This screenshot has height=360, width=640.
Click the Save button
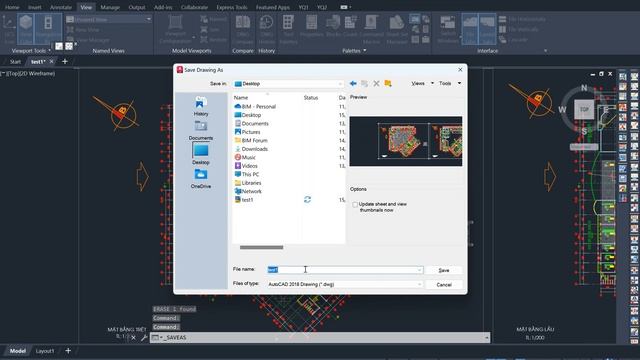pos(444,270)
